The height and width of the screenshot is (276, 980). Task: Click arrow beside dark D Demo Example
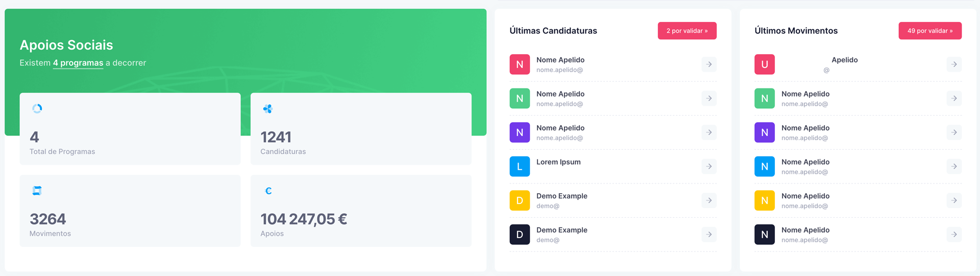[x=709, y=235]
